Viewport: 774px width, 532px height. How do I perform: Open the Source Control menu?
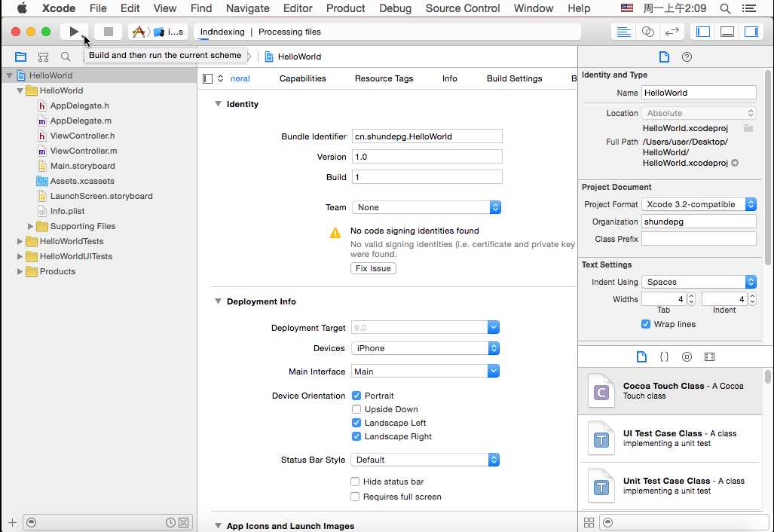(x=463, y=8)
